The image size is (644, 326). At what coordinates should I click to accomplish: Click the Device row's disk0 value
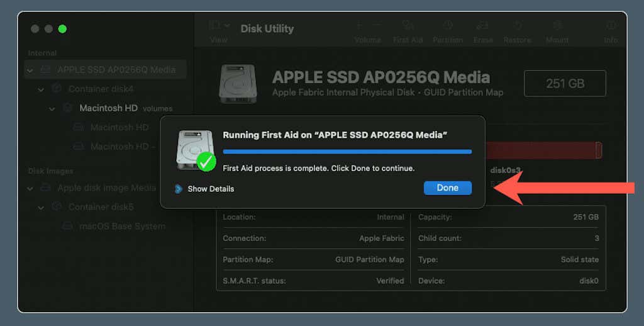589,281
